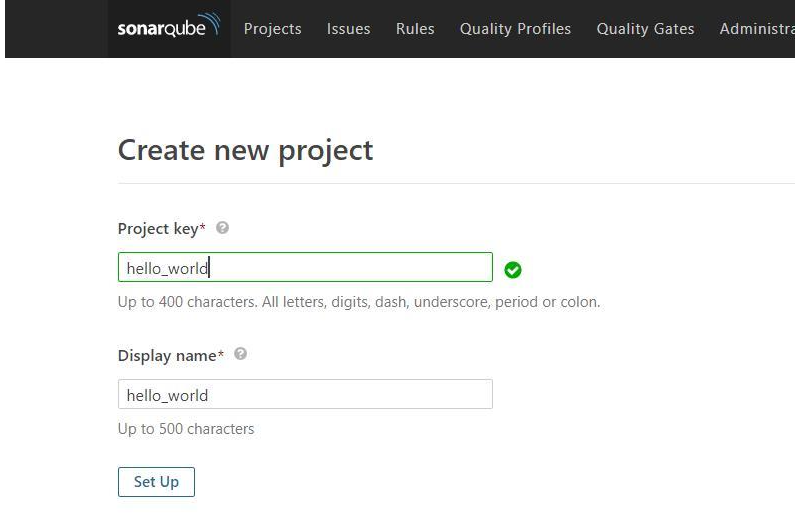Screen dimensions: 795x526
Task: Focus the Display name input field
Action: 305,394
